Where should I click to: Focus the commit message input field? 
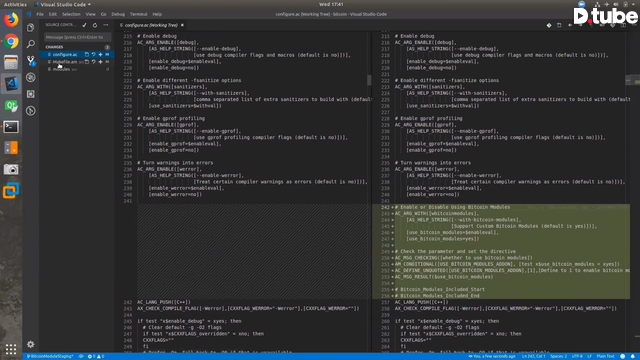point(77,37)
